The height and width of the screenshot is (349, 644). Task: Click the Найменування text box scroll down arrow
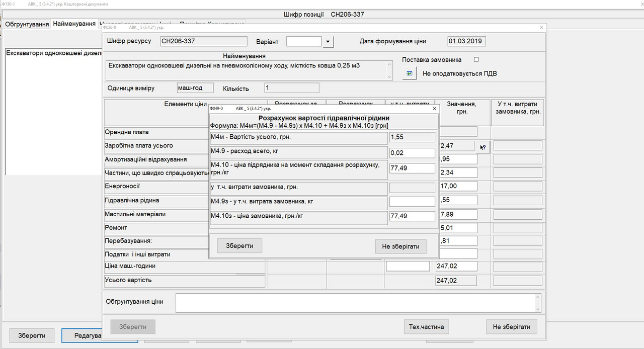[388, 76]
